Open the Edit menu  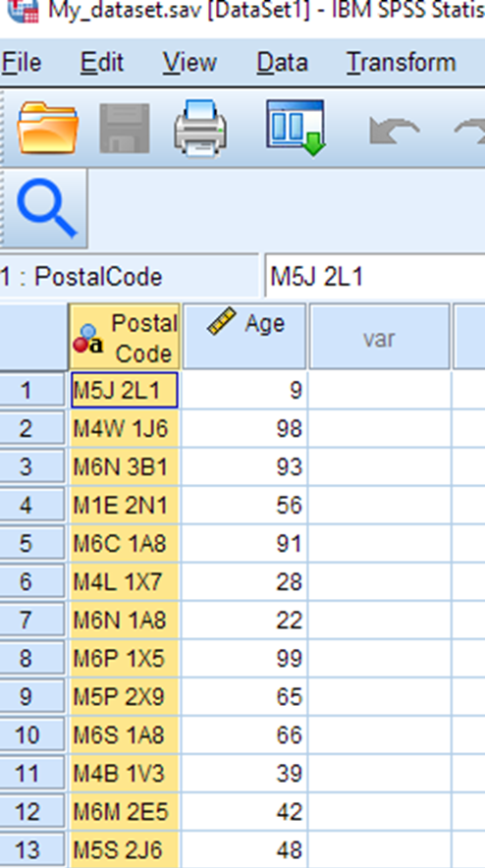tap(102, 62)
